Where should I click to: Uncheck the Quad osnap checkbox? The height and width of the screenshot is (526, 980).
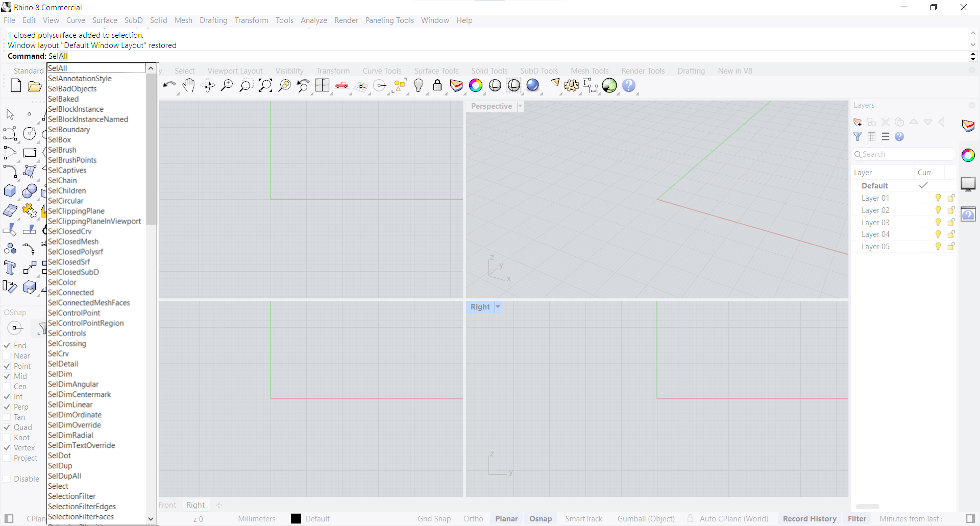point(7,427)
